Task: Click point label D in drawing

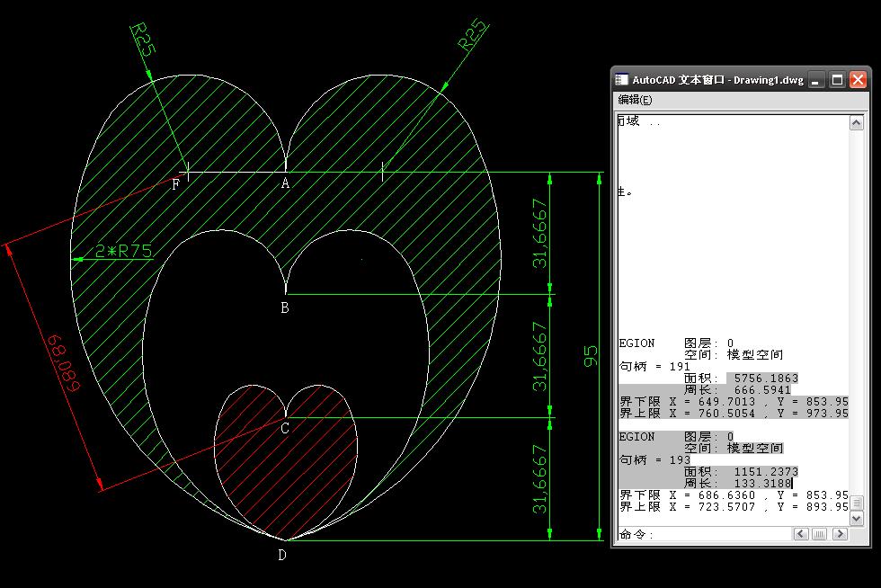Action: tap(282, 555)
